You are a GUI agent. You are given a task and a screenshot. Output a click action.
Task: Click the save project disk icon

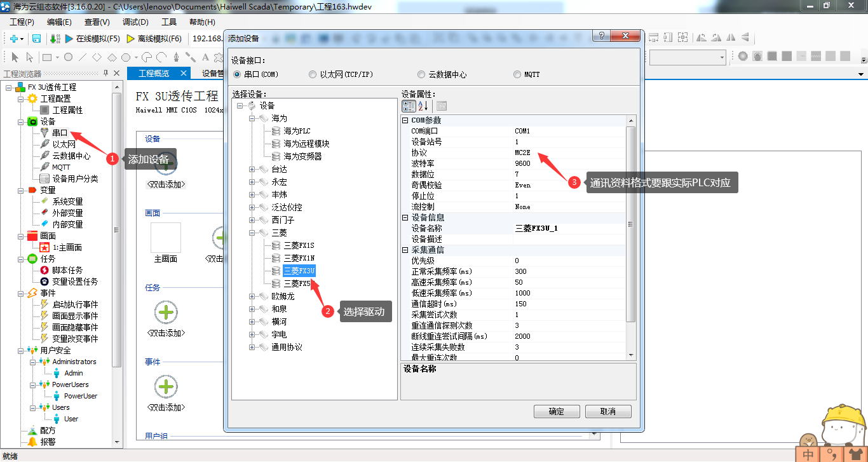pyautogui.click(x=37, y=38)
